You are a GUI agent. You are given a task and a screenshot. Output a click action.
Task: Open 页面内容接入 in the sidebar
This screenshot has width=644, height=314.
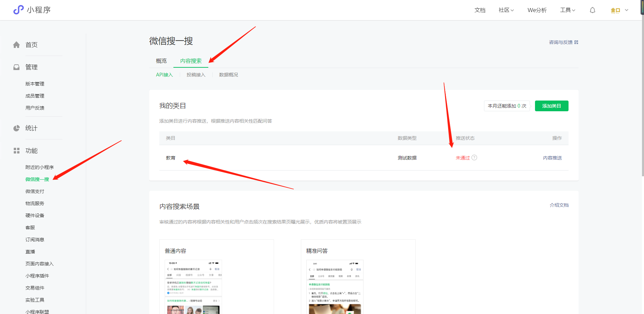[40, 264]
